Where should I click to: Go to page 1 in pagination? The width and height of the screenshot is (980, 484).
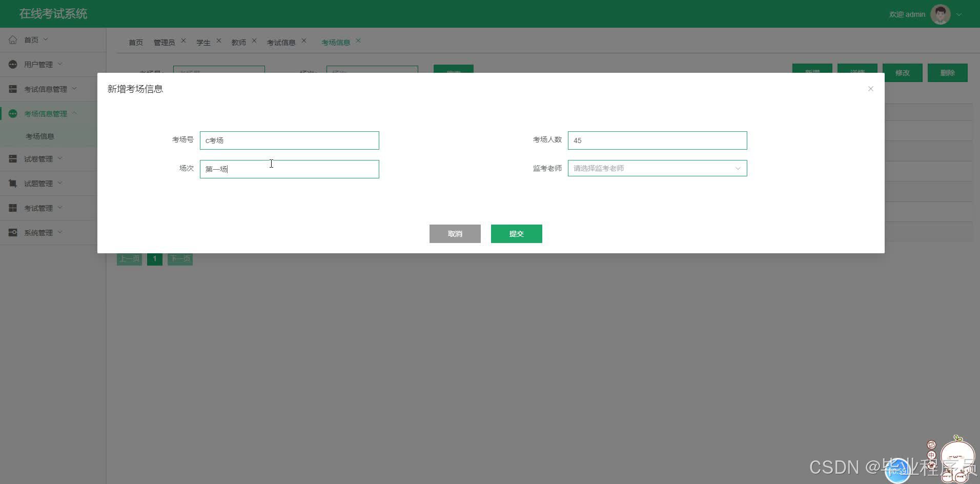pos(155,259)
